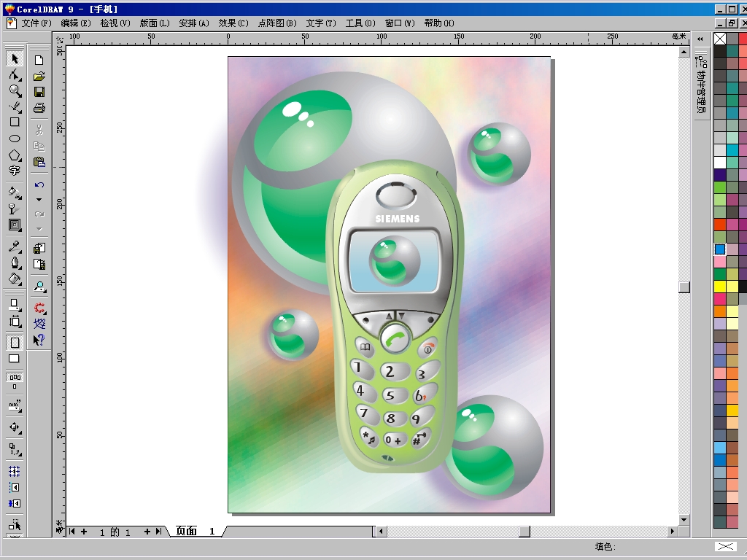Click scroll right arrow on horizontal scrollbar
Viewport: 747px width, 560px height.
coord(672,532)
